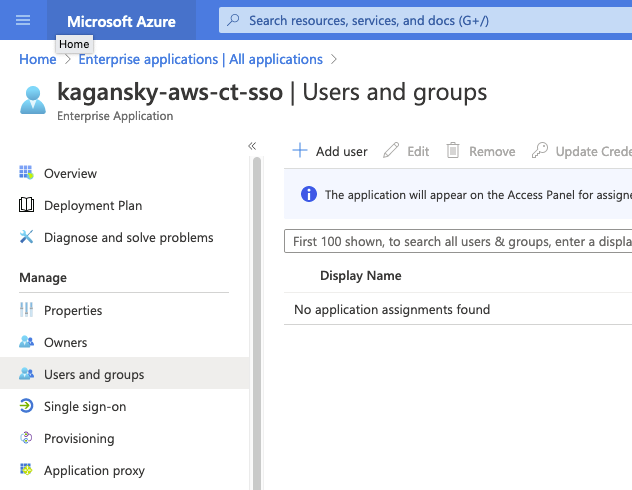Click the Deployment Plan book icon

[x=27, y=205]
